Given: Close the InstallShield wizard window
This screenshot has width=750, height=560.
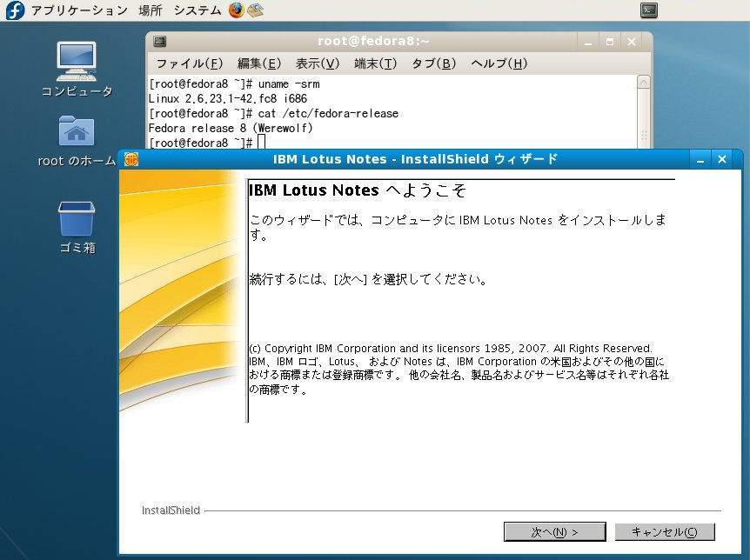Looking at the screenshot, I should (722, 159).
